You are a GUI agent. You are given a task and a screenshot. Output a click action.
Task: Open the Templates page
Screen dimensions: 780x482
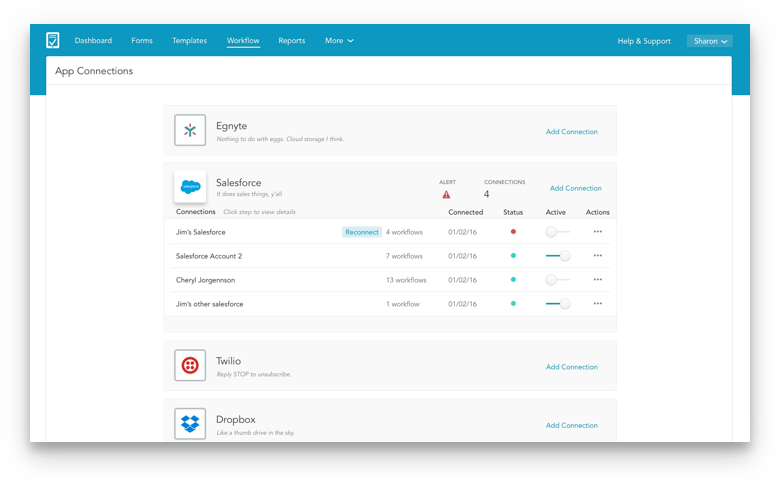point(190,41)
